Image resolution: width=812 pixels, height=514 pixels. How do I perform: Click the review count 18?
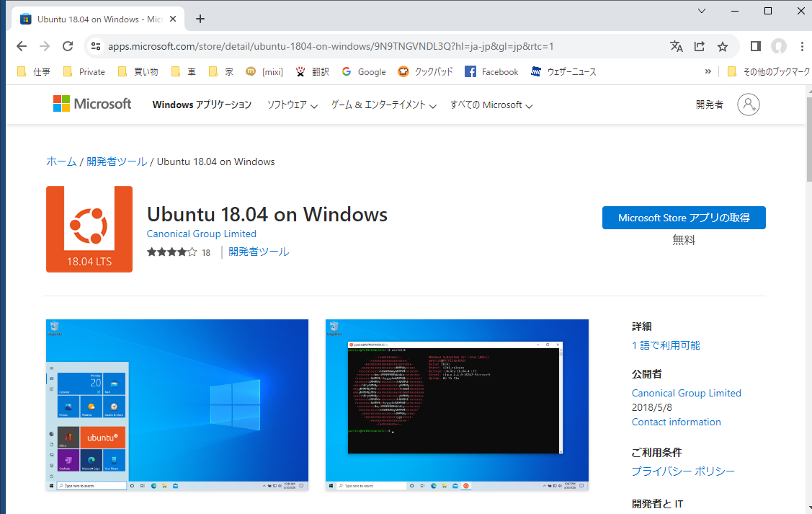point(206,253)
